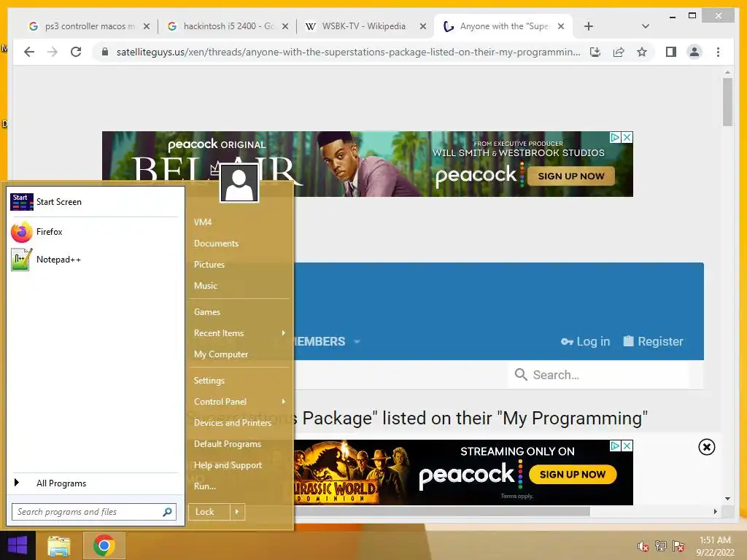Open Start Screen from the Start menu

tap(94, 202)
